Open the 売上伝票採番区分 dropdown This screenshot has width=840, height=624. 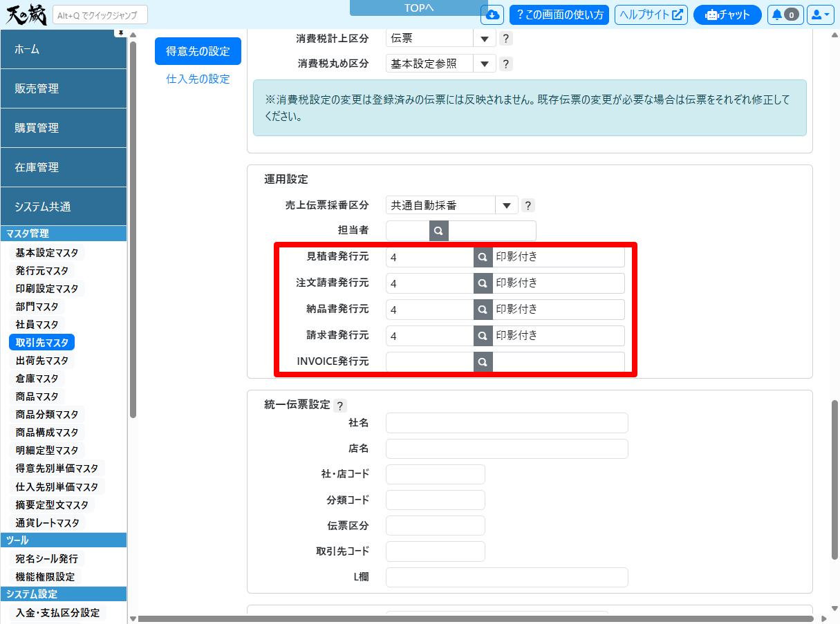[507, 205]
